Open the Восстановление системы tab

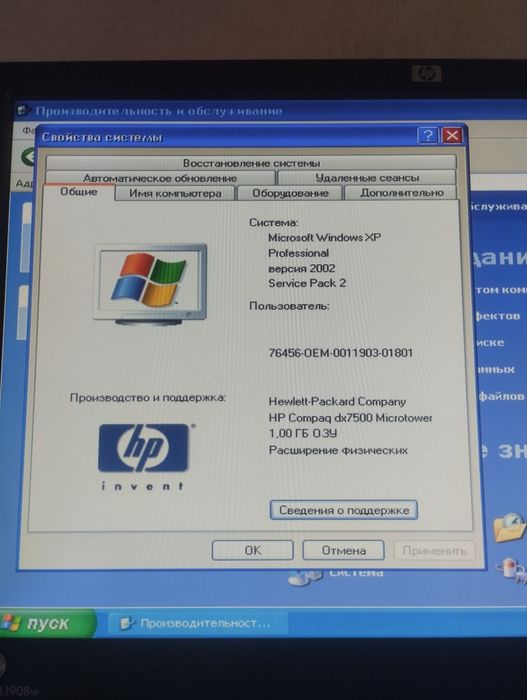point(251,162)
